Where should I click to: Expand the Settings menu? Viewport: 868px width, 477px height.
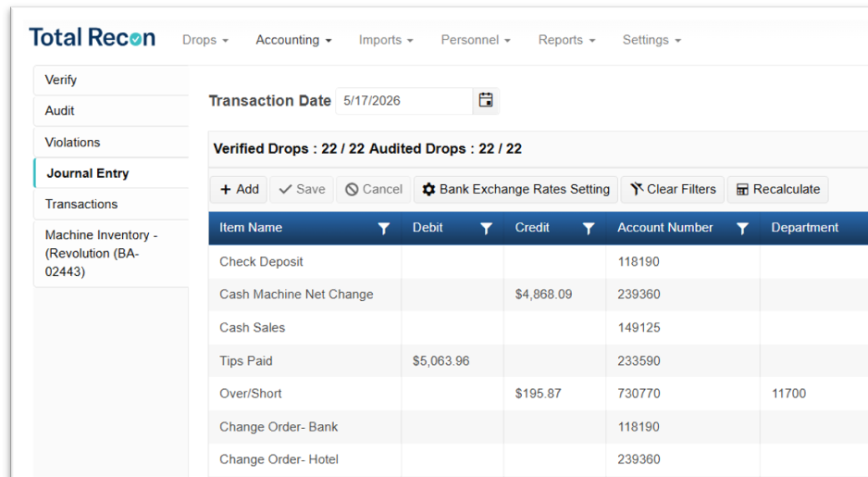tap(651, 40)
